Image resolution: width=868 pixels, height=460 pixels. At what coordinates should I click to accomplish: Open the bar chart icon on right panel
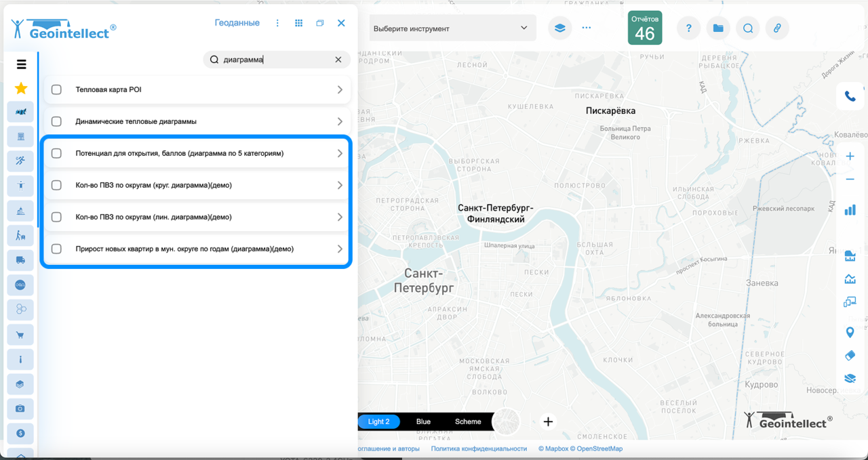click(x=850, y=210)
